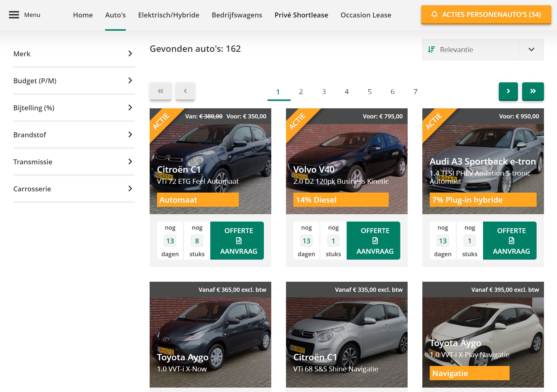Click the bell icon in Acties button
The image size is (557, 392).
pos(434,14)
